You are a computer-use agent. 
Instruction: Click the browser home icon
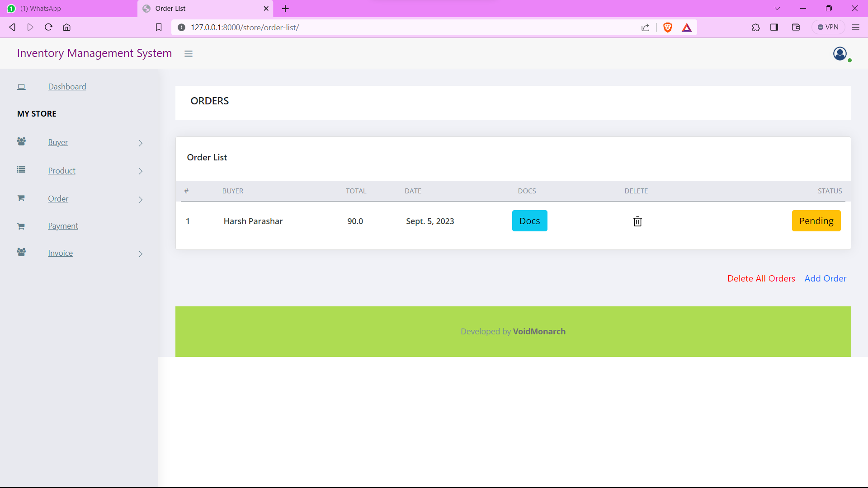[66, 27]
